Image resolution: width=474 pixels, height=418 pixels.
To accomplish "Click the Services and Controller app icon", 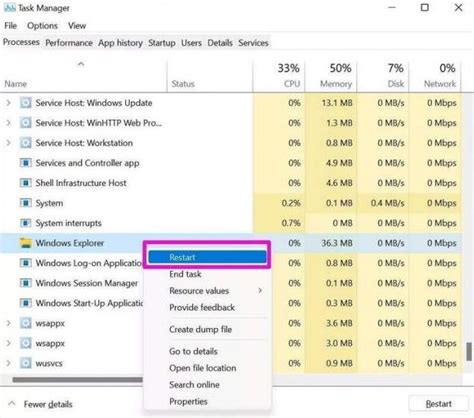I will 26,163.
